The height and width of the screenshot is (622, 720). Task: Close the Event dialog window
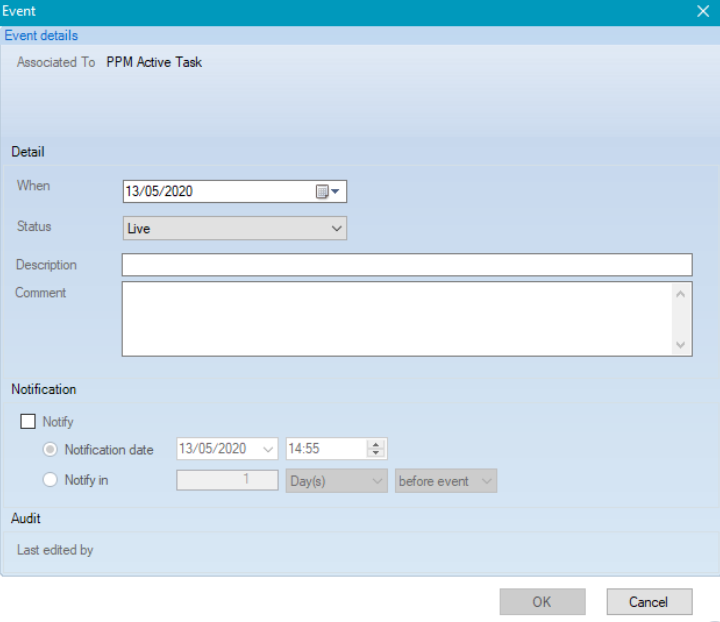(x=702, y=11)
